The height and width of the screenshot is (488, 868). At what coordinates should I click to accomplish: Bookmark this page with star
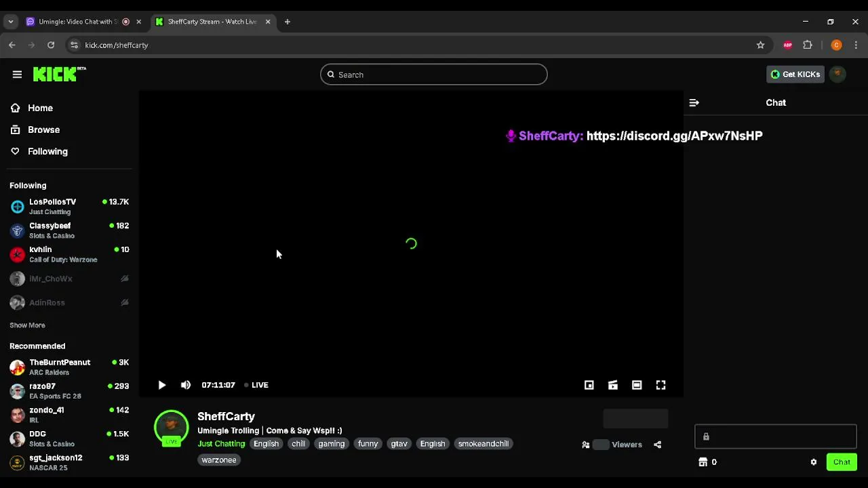(x=760, y=45)
